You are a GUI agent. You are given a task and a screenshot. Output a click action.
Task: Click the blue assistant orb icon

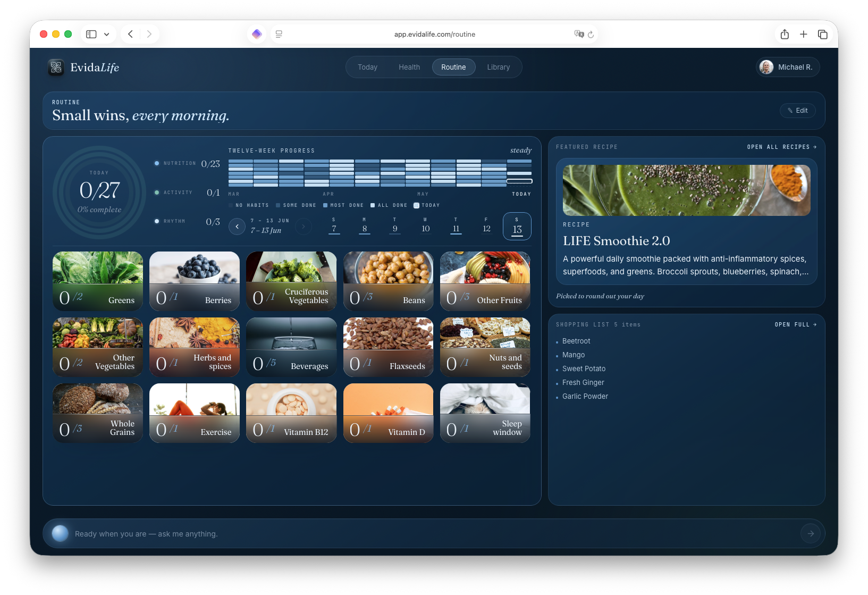click(x=60, y=533)
